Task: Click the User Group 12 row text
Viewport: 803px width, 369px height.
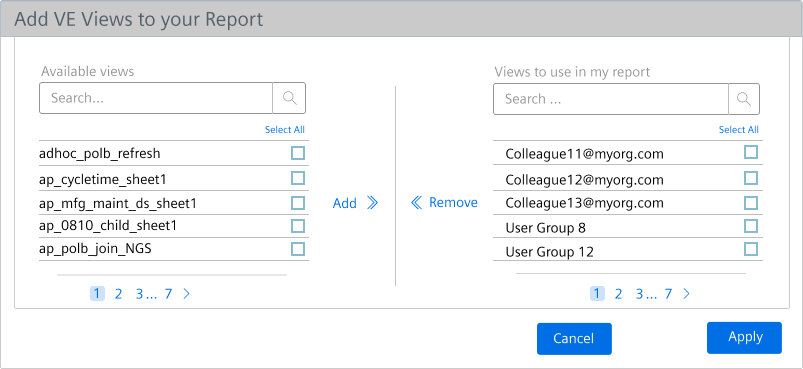Action: click(550, 252)
